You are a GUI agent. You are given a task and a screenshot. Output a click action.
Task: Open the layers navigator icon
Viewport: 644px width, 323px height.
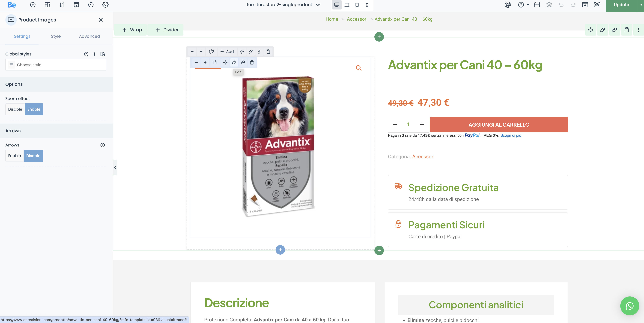[x=549, y=5]
